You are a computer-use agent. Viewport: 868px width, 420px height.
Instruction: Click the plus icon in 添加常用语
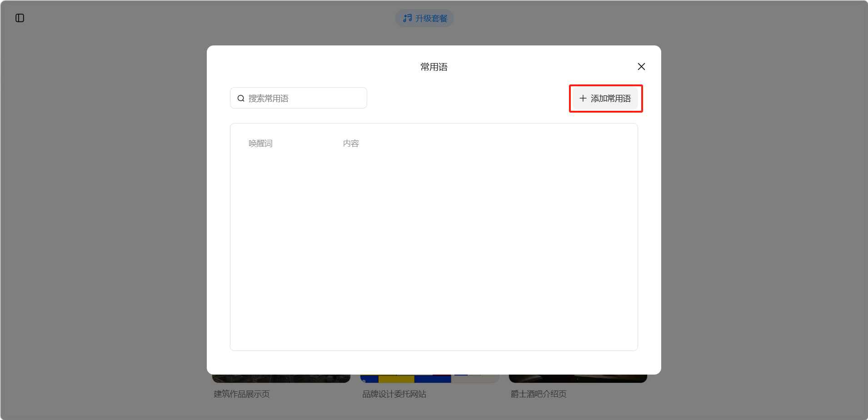point(583,99)
